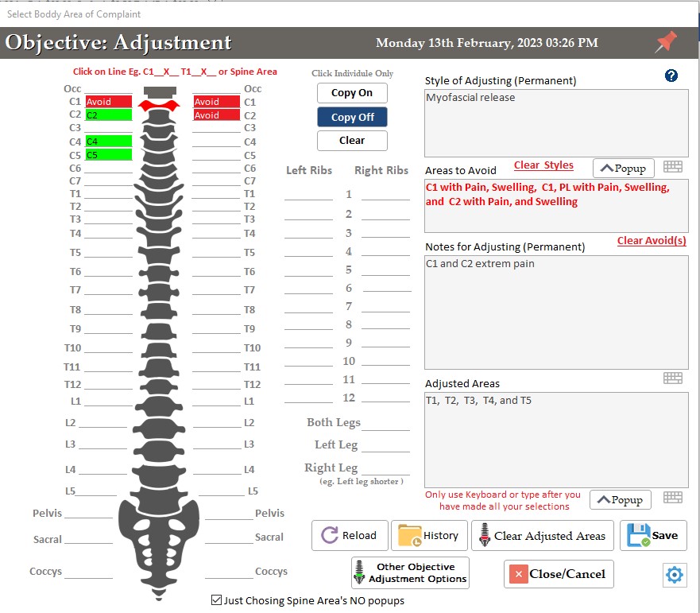700x613 pixels.
Task: Click Clear Adjusted Areas button
Action: pos(541,536)
